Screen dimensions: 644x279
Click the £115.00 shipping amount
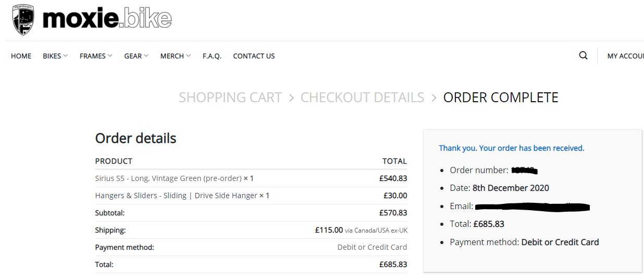click(x=329, y=230)
